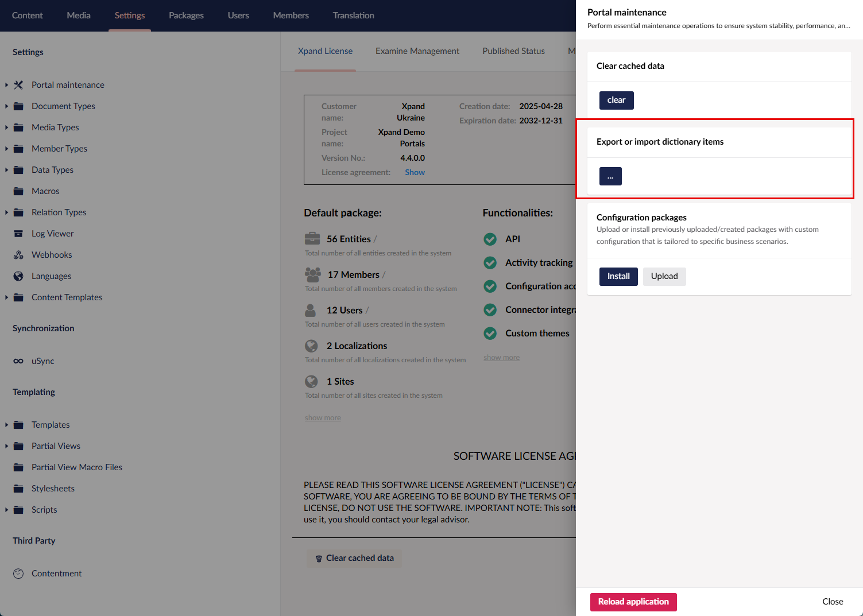Viewport: 863px width, 616px height.
Task: Switch to the Examine Management tab
Action: [417, 51]
